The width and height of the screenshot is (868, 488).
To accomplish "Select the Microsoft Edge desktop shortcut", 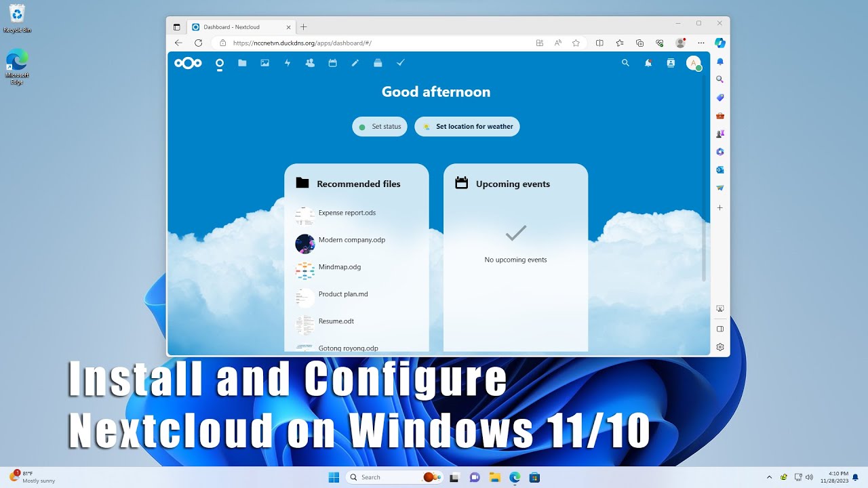I will 17,66.
